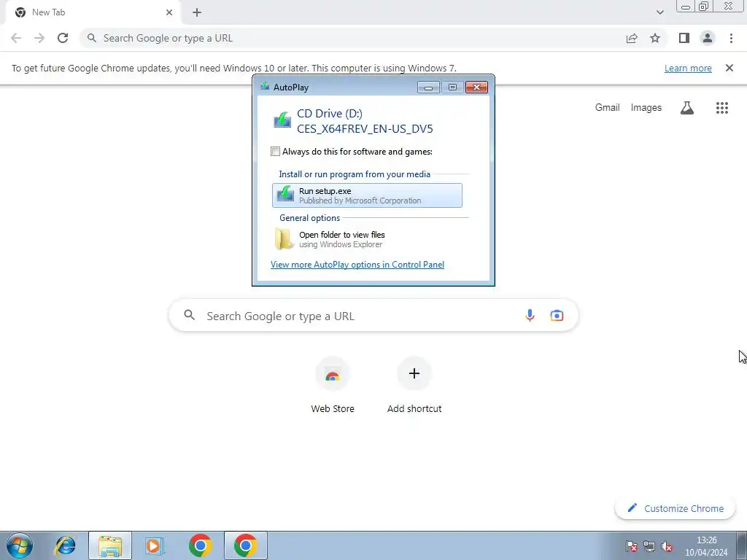Screen dimensions: 747x560
Task: Click the Chrome back arrow
Action: (x=16, y=38)
